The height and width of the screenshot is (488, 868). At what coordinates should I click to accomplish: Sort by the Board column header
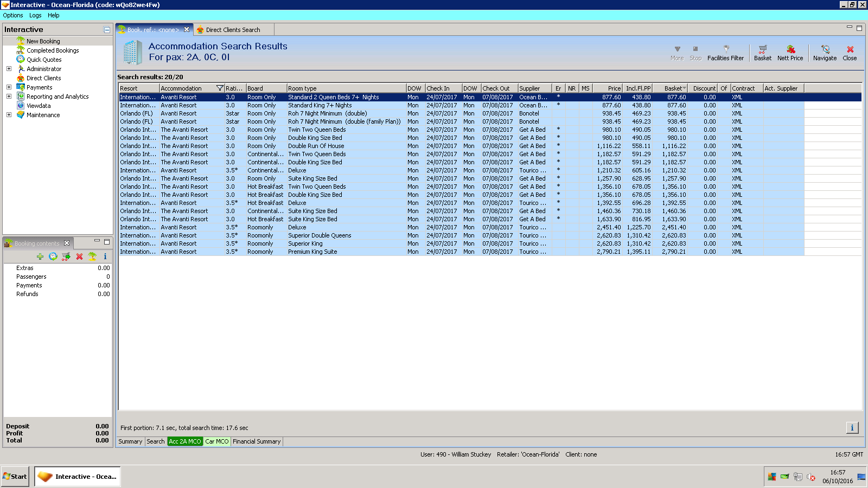(266, 88)
